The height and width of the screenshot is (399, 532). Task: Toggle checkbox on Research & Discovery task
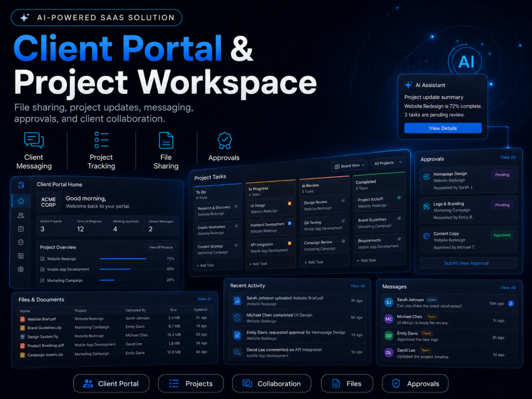236,206
